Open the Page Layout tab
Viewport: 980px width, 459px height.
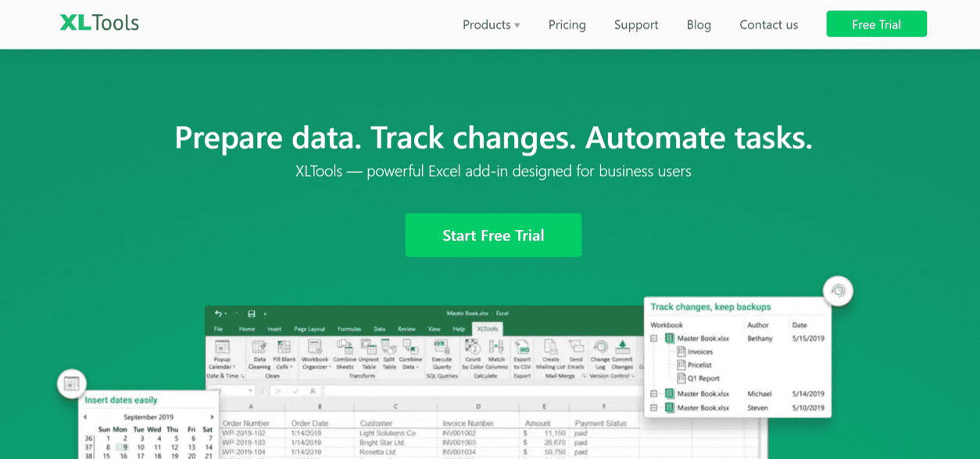(x=309, y=329)
